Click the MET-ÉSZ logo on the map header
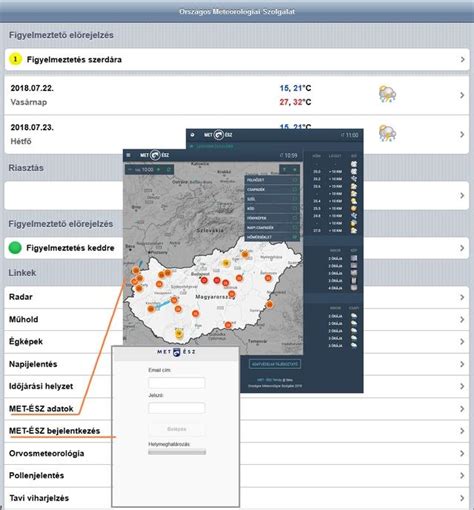 (155, 155)
